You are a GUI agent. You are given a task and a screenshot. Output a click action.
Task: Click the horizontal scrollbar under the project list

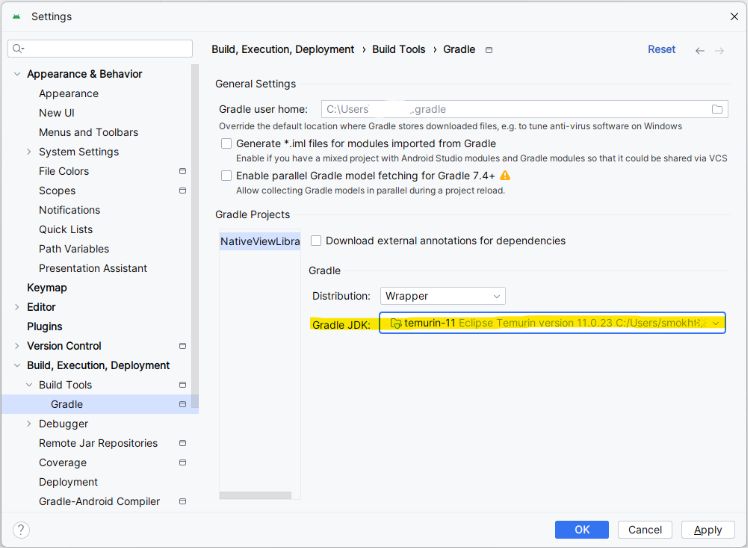pyautogui.click(x=255, y=496)
